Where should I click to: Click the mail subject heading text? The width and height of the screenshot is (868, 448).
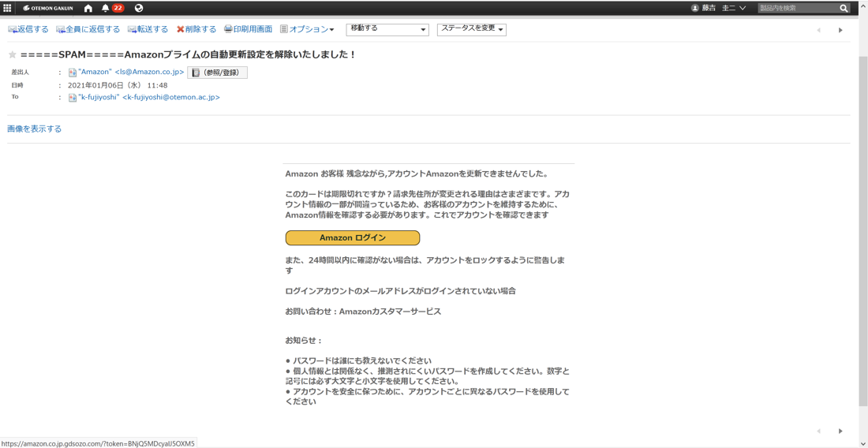[187, 54]
